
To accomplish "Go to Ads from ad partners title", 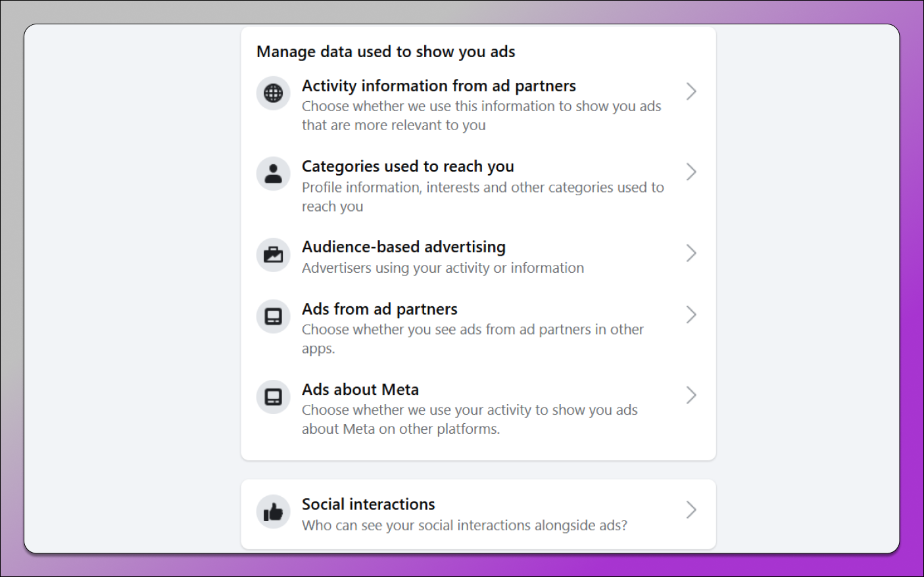I will (379, 309).
